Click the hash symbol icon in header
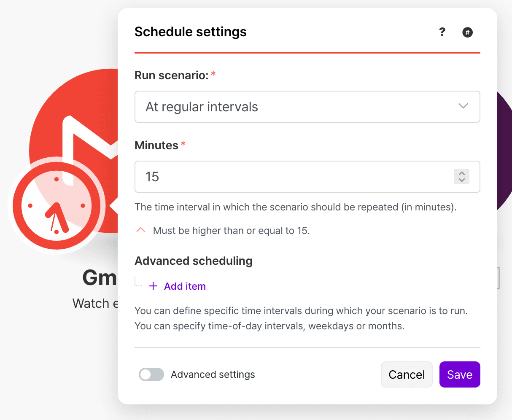Viewport: 512px width, 420px height. point(467,32)
